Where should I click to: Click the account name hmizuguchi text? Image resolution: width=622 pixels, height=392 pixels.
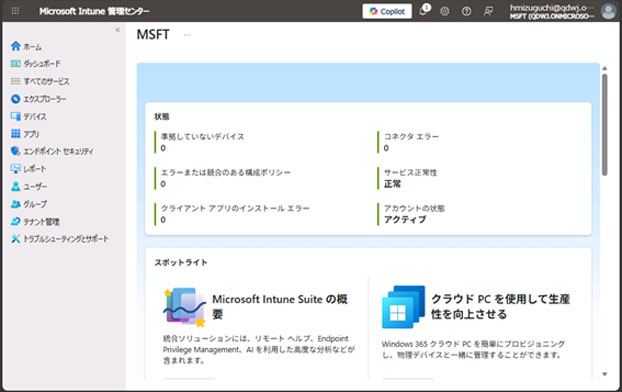pyautogui.click(x=552, y=8)
